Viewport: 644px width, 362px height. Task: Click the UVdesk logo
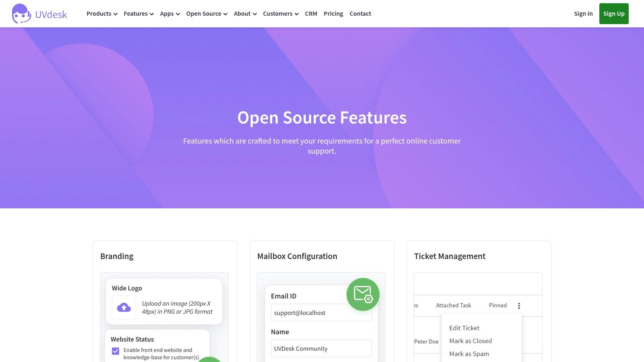39,14
